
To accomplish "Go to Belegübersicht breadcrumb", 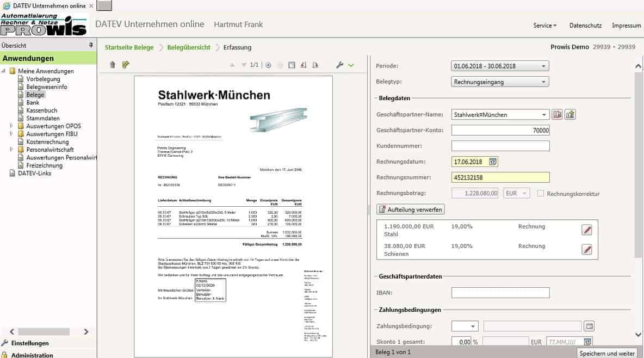I will click(x=189, y=47).
